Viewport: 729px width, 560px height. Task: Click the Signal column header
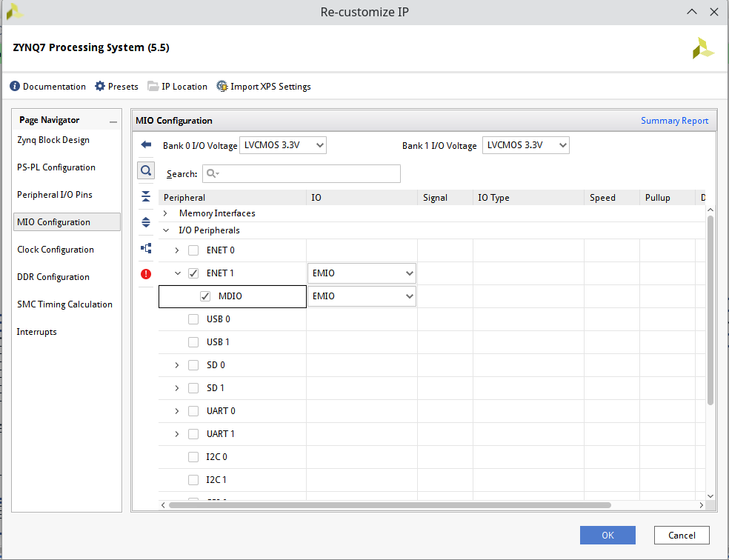tap(445, 198)
